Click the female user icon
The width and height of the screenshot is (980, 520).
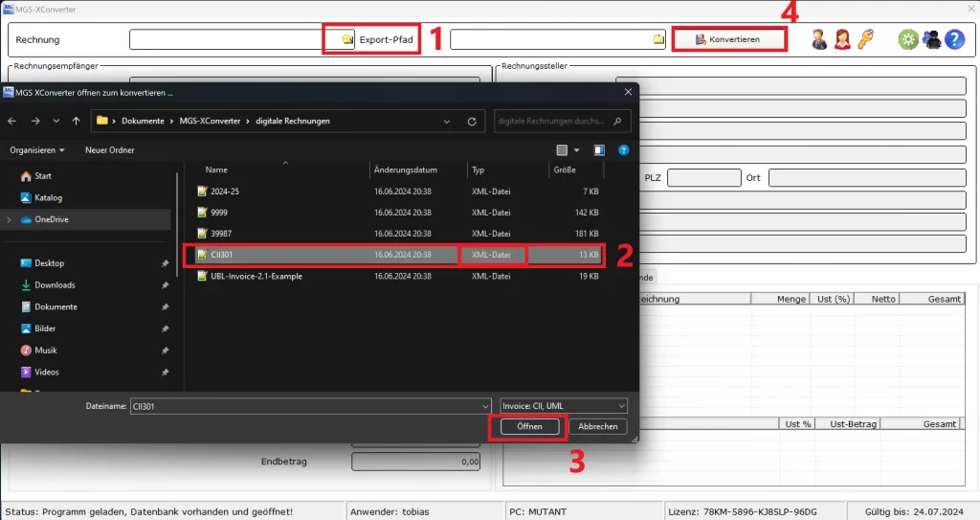click(x=842, y=39)
